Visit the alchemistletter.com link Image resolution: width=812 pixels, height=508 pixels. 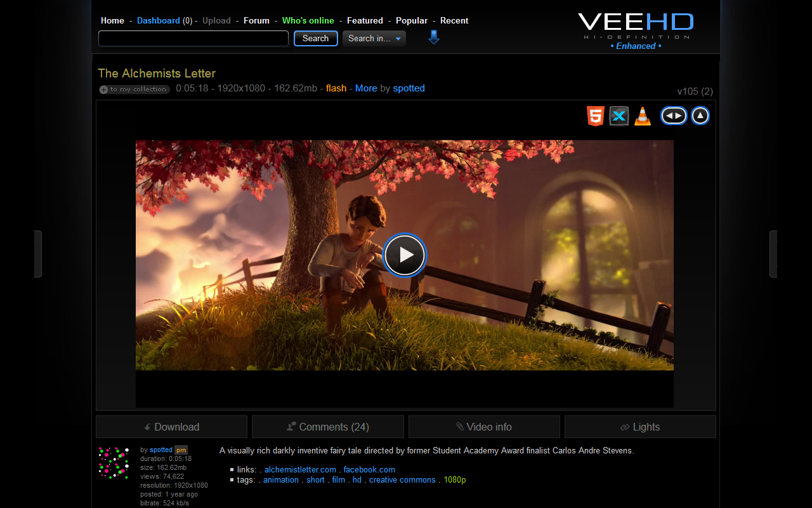click(300, 469)
